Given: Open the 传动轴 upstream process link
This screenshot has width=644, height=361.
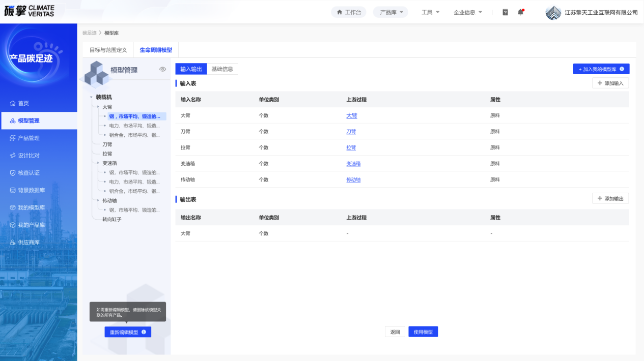Looking at the screenshot, I should (353, 180).
